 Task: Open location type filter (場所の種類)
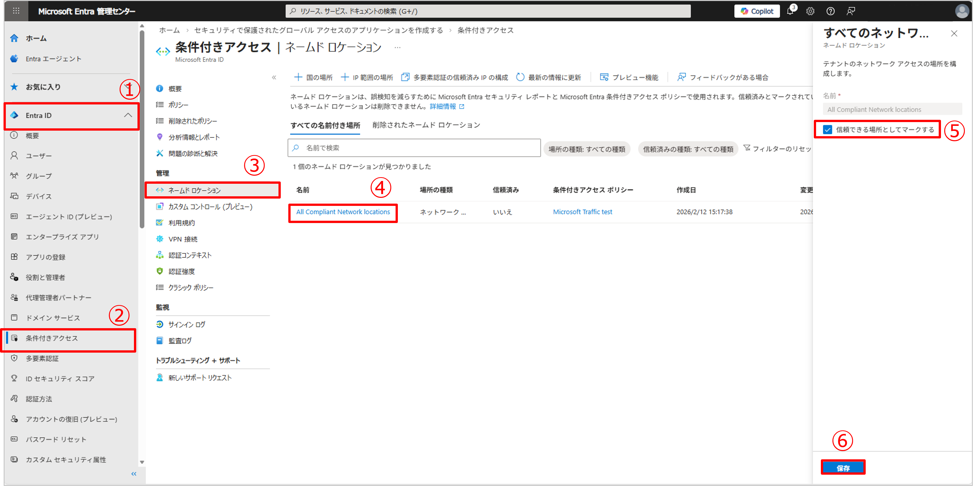pos(586,149)
